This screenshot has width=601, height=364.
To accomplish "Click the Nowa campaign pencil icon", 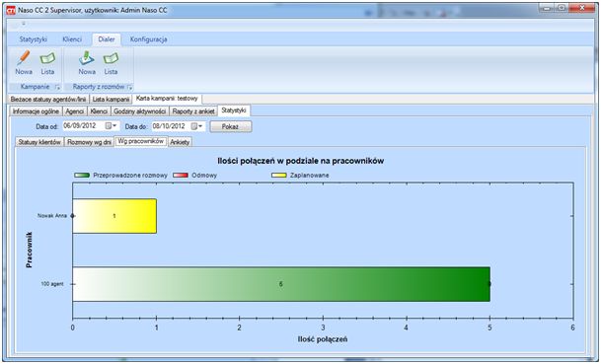I will pos(24,58).
